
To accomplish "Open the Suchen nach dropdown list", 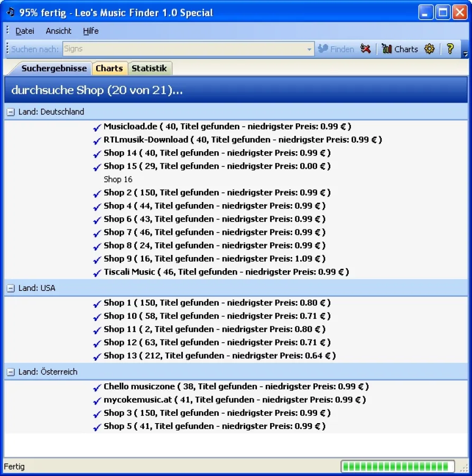I will pyautogui.click(x=310, y=49).
